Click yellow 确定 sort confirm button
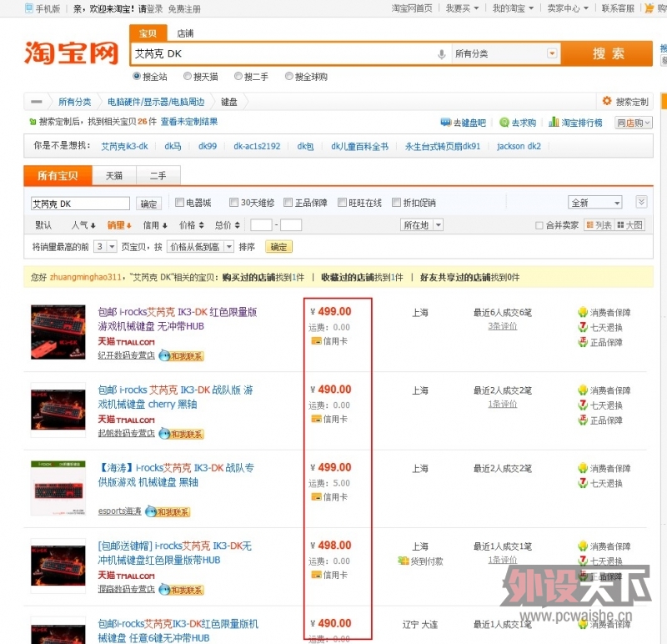This screenshot has width=667, height=644. [278, 247]
